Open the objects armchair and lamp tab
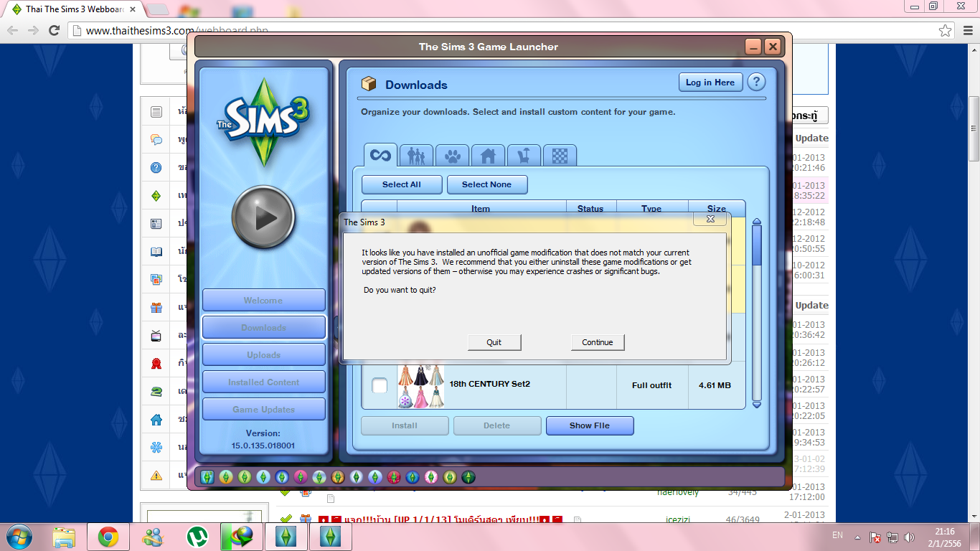This screenshot has height=551, width=980. click(x=524, y=155)
